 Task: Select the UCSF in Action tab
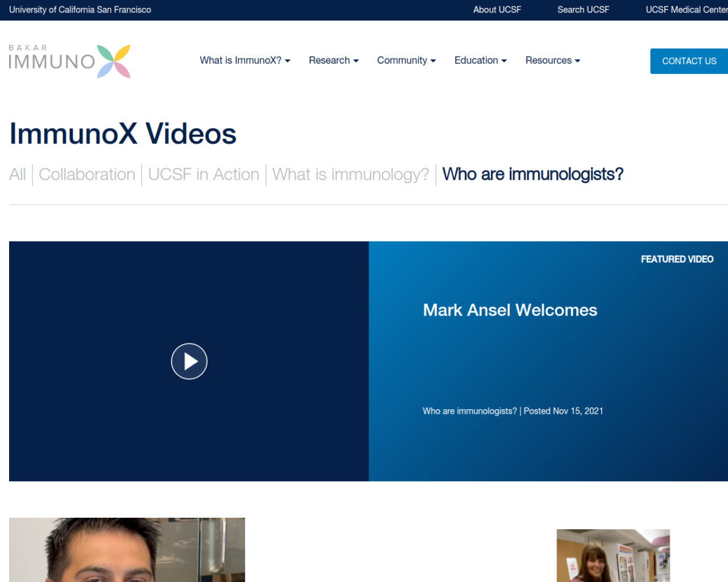point(204,174)
